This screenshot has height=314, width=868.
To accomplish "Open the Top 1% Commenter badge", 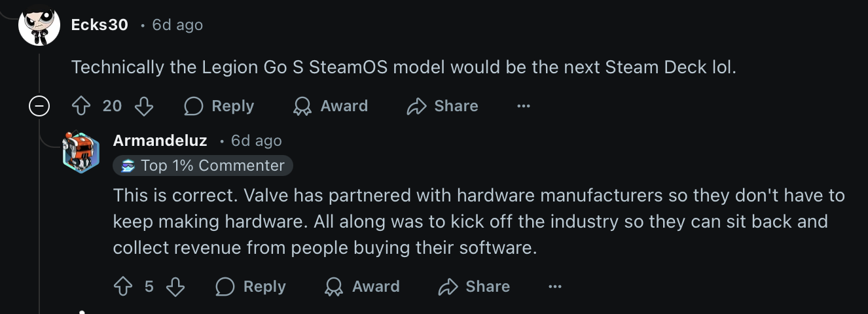I will tap(203, 166).
